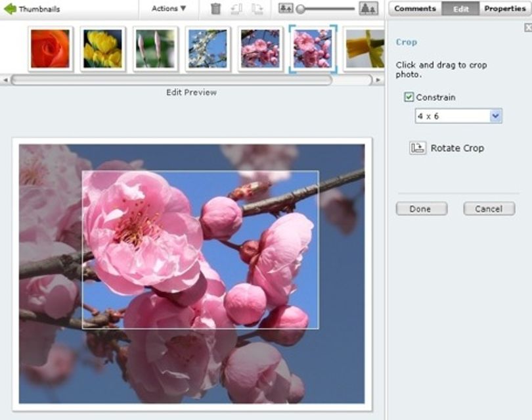
Task: Close the edit panel with X
Action: coord(528,28)
